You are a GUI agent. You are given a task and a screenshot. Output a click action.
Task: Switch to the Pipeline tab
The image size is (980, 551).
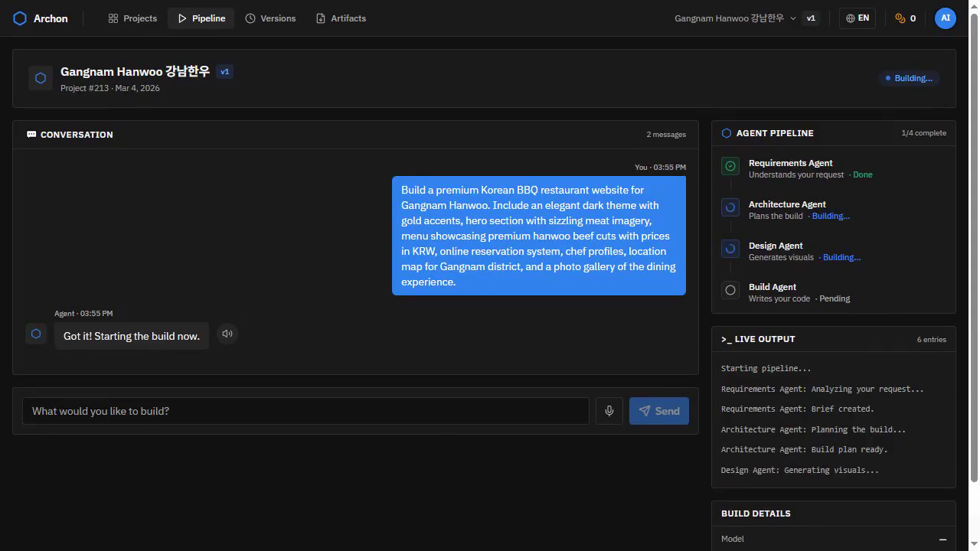click(201, 18)
